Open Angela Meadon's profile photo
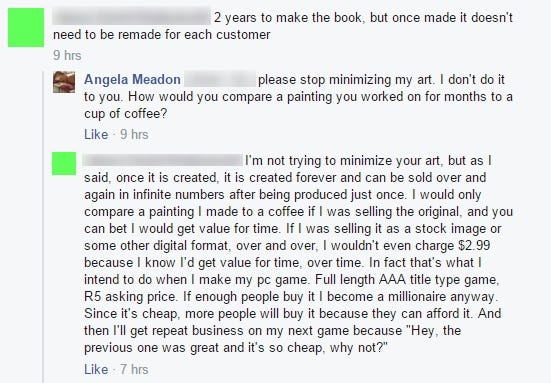 (x=64, y=82)
